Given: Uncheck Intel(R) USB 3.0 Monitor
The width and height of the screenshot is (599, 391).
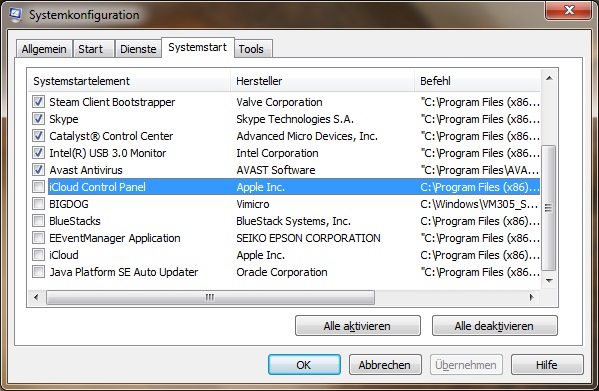Looking at the screenshot, I should pos(38,153).
